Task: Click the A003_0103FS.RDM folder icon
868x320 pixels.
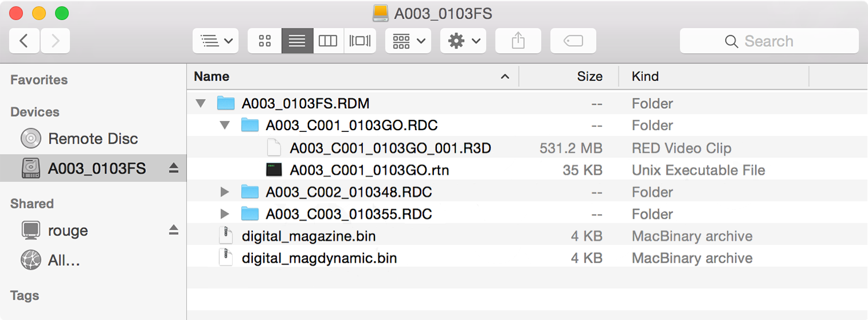Action: [x=226, y=104]
